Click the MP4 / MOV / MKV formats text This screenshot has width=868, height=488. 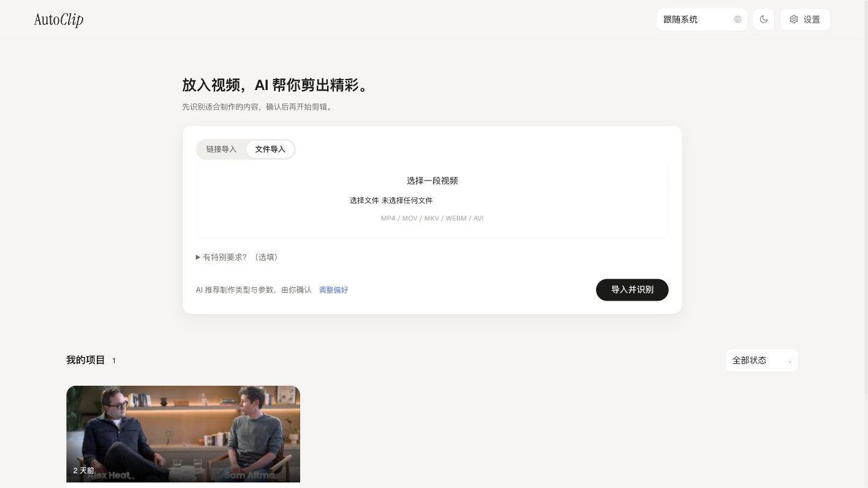click(432, 219)
